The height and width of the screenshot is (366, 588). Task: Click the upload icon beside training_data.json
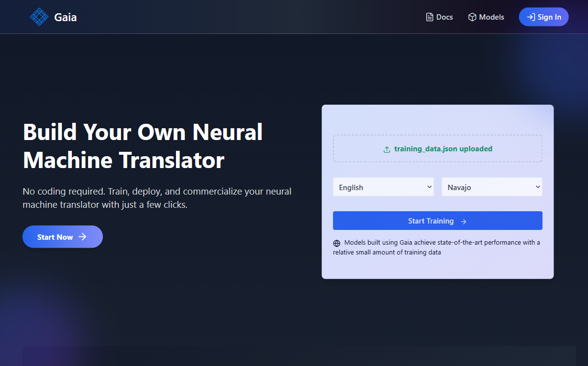click(x=387, y=149)
